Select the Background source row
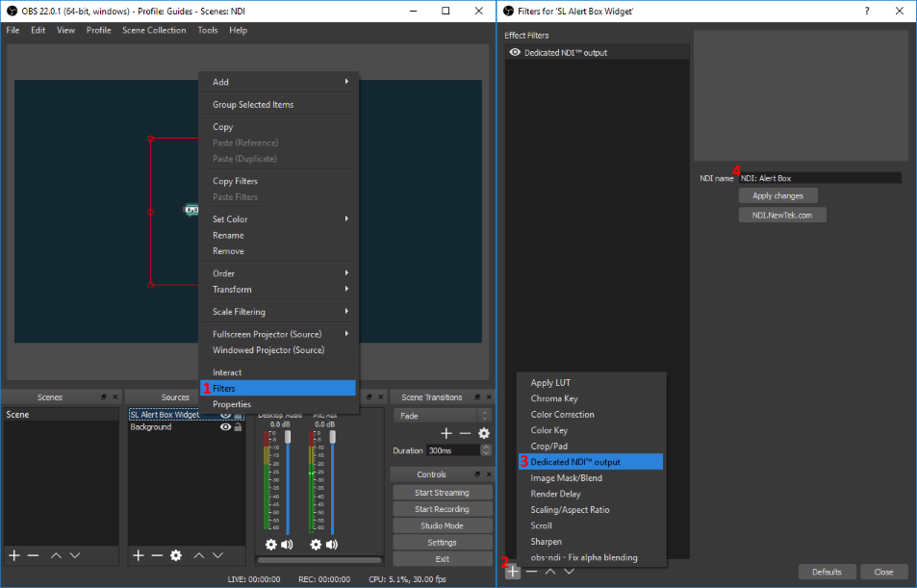This screenshot has height=588, width=917. 187,427
